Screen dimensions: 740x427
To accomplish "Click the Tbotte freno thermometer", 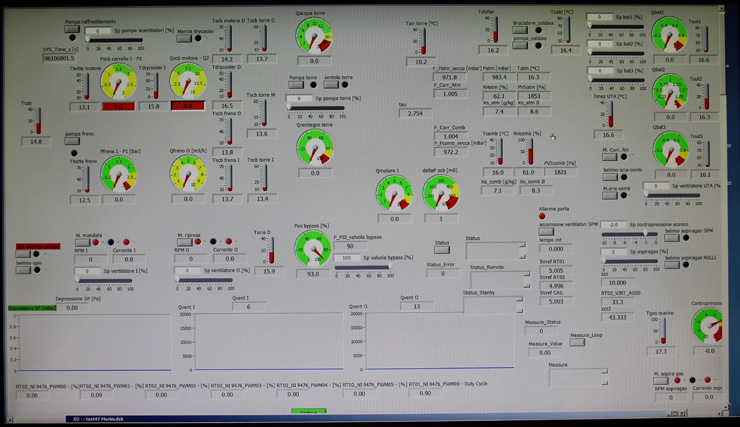I will [86, 179].
